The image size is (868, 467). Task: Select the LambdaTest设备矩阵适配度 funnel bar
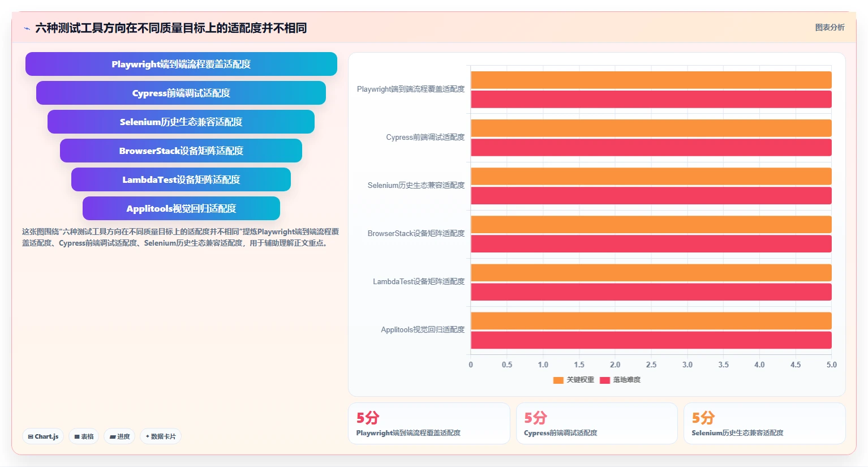click(181, 179)
